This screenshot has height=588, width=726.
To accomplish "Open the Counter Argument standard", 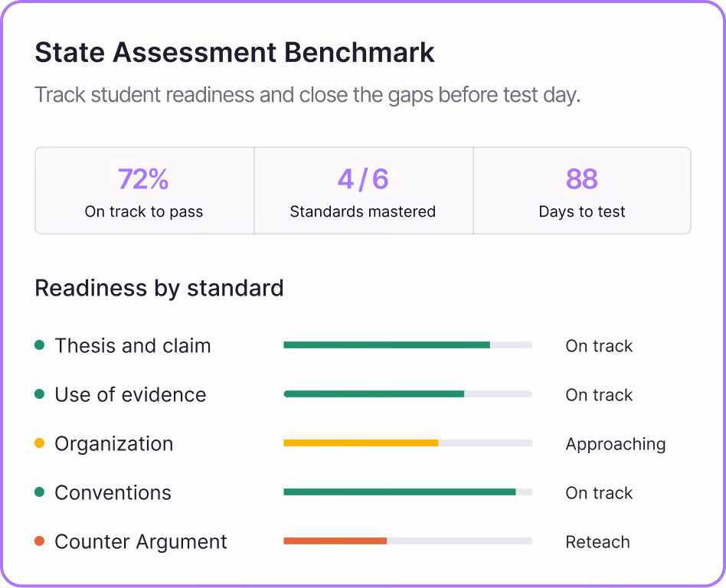I will click(141, 542).
